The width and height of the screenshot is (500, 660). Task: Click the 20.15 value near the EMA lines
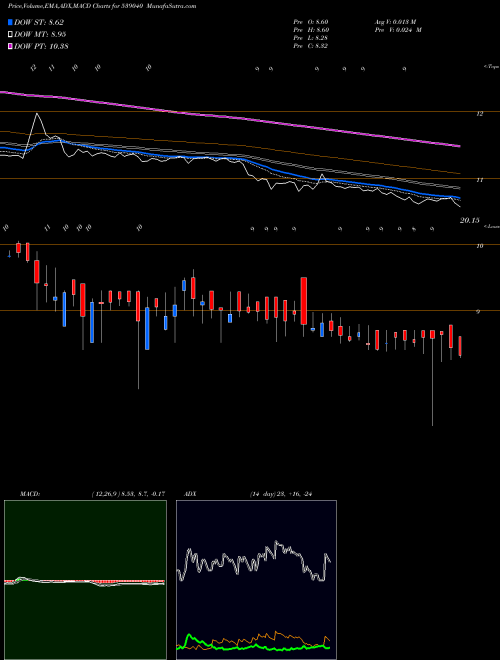(469, 220)
